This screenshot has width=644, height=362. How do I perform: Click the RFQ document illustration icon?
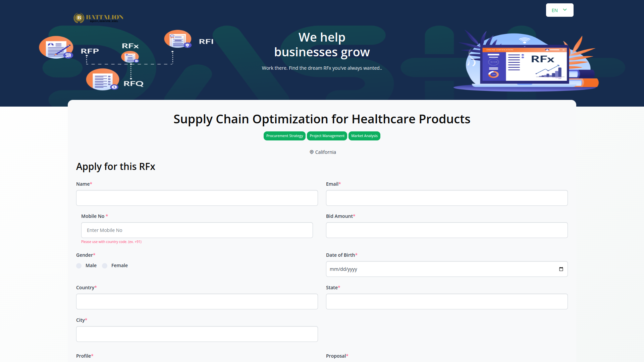pos(103,80)
